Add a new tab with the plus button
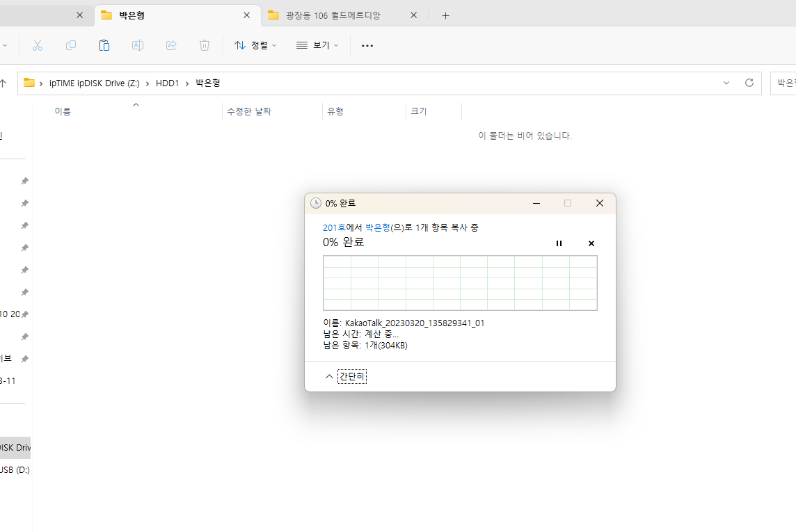Viewport: 796px width, 532px height. pyautogui.click(x=446, y=16)
